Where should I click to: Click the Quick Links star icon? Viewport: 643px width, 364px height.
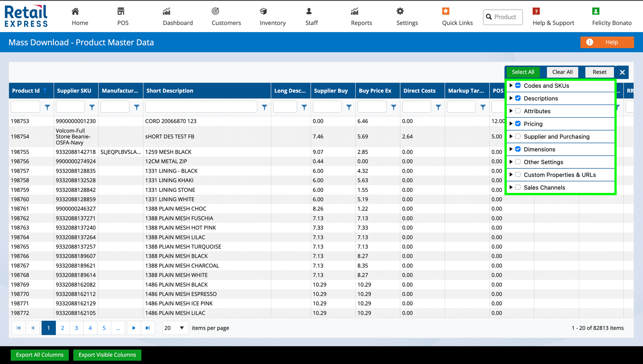(x=445, y=11)
